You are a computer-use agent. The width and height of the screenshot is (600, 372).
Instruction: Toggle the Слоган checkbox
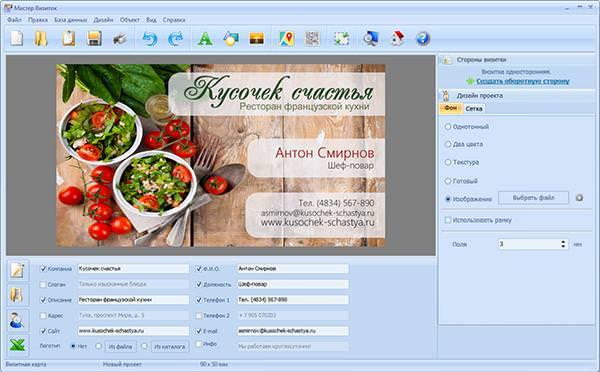click(x=43, y=284)
